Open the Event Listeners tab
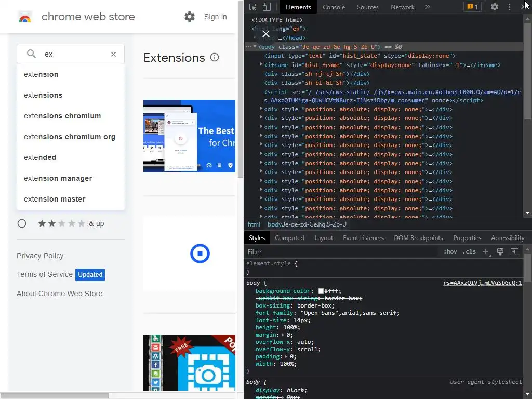Image resolution: width=532 pixels, height=399 pixels. 363,238
